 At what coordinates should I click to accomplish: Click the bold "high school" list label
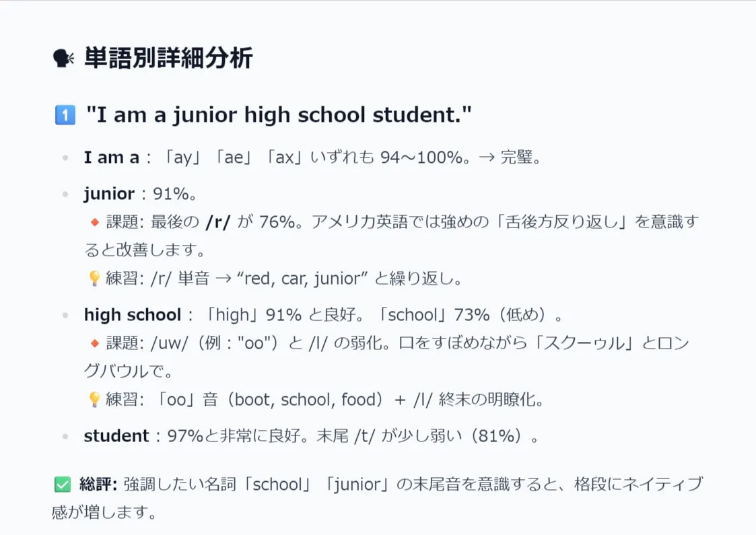coord(133,315)
